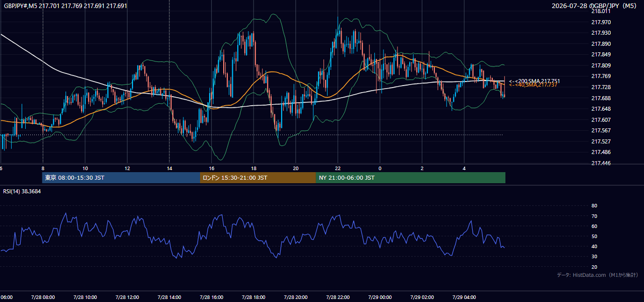Click the bottom time label 7/28 18:00
This screenshot has width=644, height=302.
pos(253,297)
